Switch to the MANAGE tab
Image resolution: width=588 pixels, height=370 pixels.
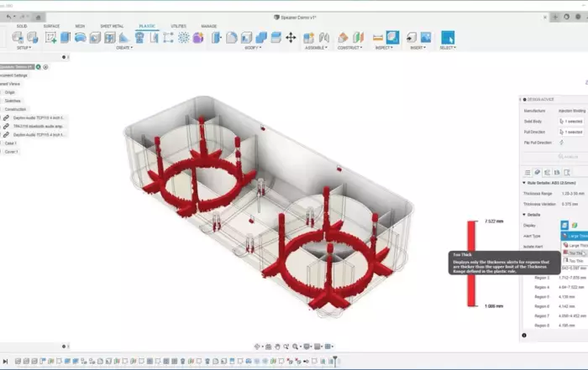(x=209, y=26)
